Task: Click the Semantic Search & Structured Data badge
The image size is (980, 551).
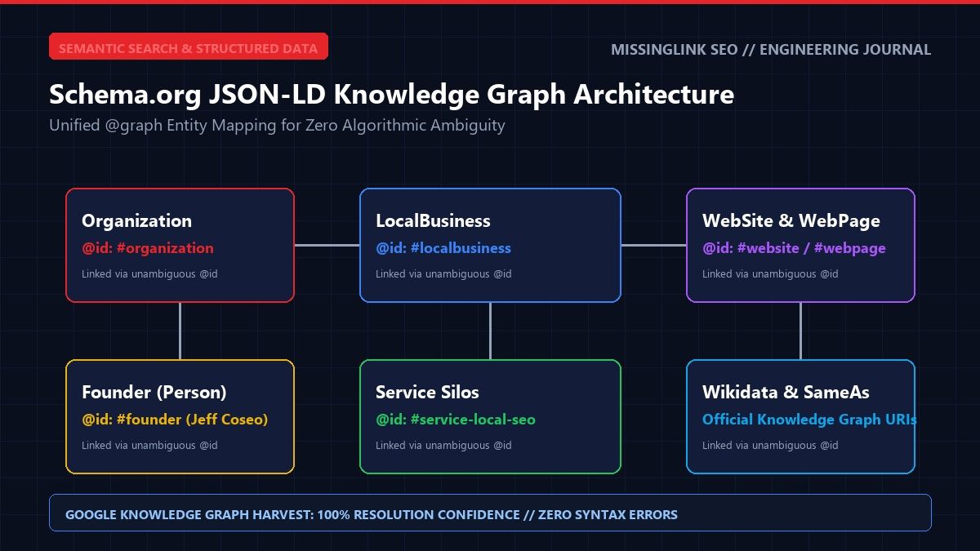Action: [189, 47]
